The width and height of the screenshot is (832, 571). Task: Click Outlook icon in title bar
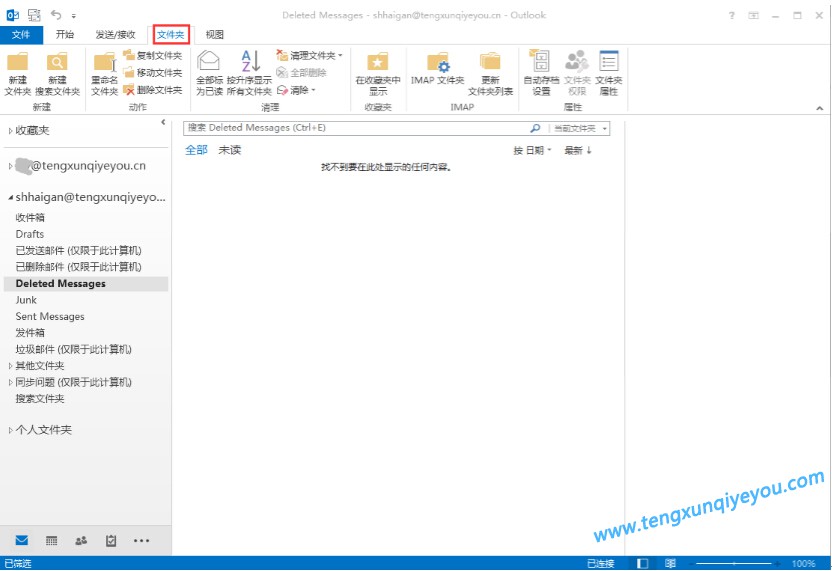click(13, 15)
